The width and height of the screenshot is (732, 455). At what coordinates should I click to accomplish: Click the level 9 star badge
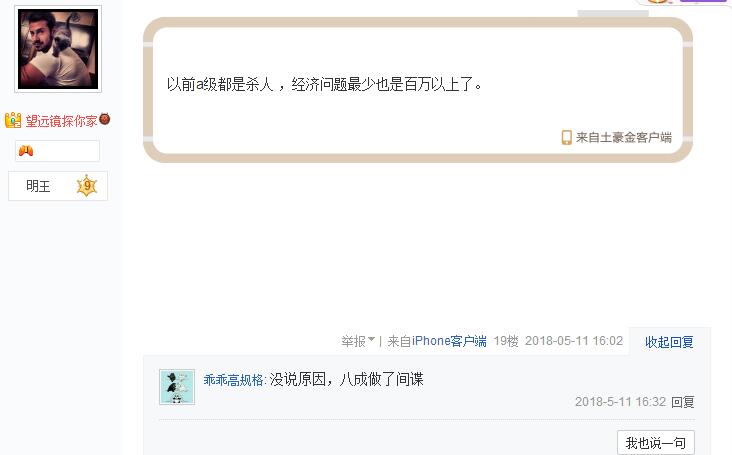click(87, 186)
